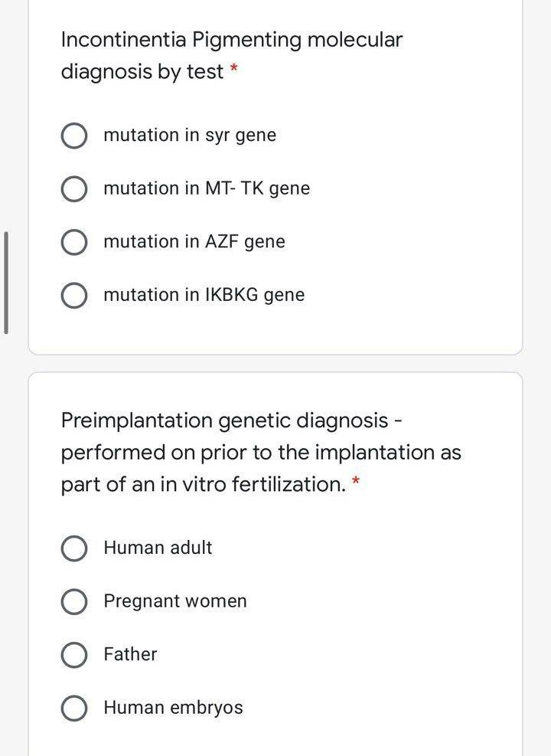Viewport: 551px width, 756px height.
Task: Select the 'Human adult' radio button
Action: tap(73, 548)
